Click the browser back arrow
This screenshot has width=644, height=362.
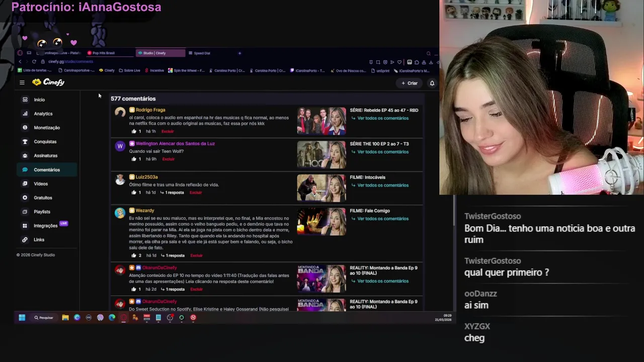tap(20, 62)
